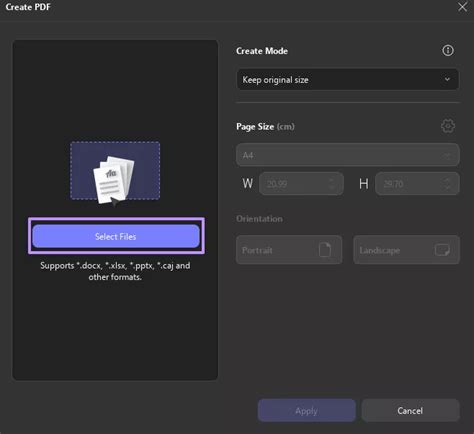Open the A4 page size dropdown
The width and height of the screenshot is (474, 434).
[x=348, y=155]
